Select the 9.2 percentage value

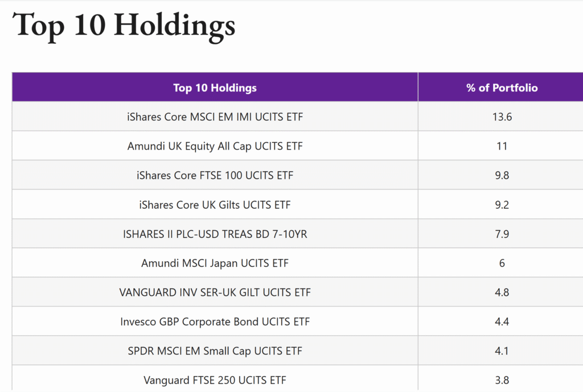[502, 205]
